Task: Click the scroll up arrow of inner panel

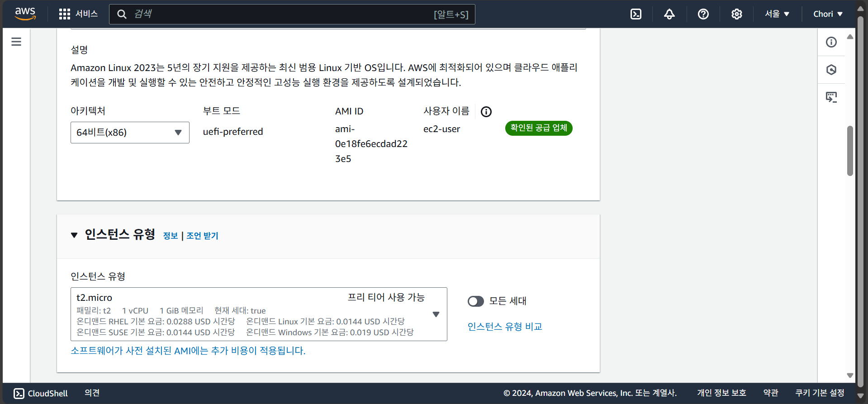Action: 850,37
